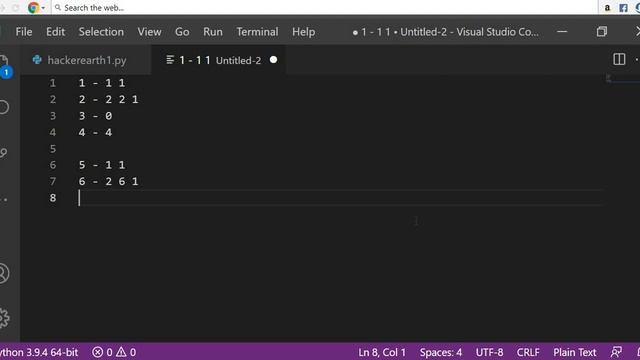Viewport: 640px width, 360px height.
Task: Open the View menu
Action: click(x=149, y=32)
